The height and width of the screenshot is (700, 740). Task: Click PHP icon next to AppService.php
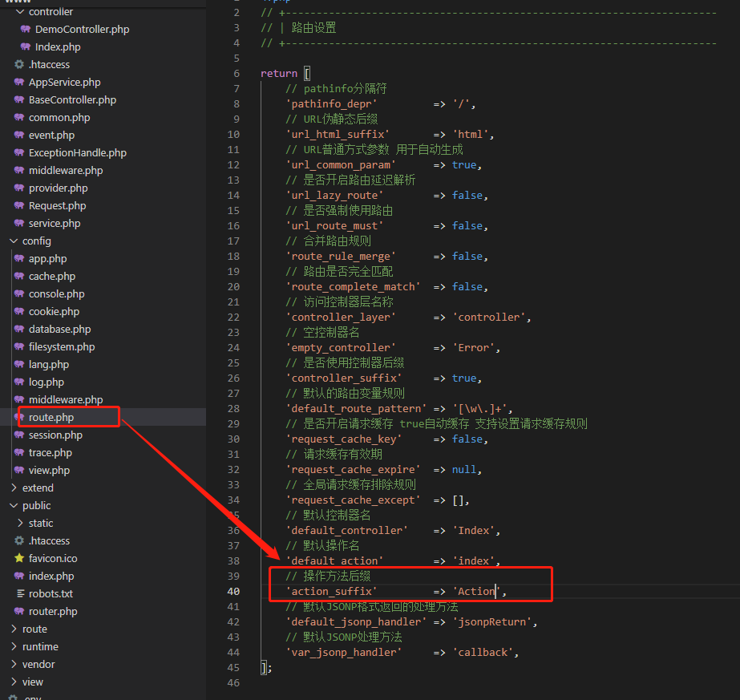coord(19,82)
